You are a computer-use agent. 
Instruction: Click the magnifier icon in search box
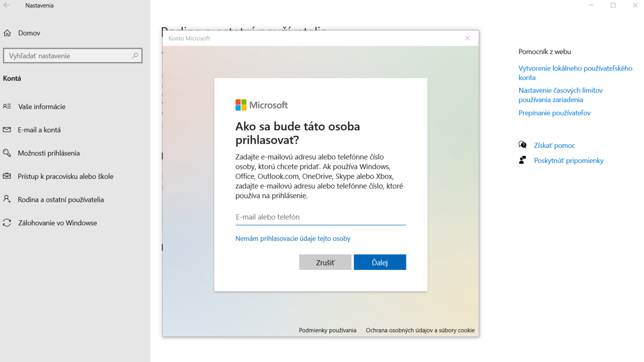coord(135,56)
